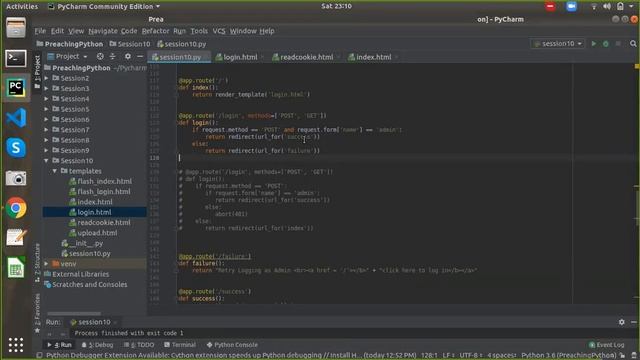Expand the Session7 folder
The width and height of the screenshot is (640, 360).
tap(47, 129)
